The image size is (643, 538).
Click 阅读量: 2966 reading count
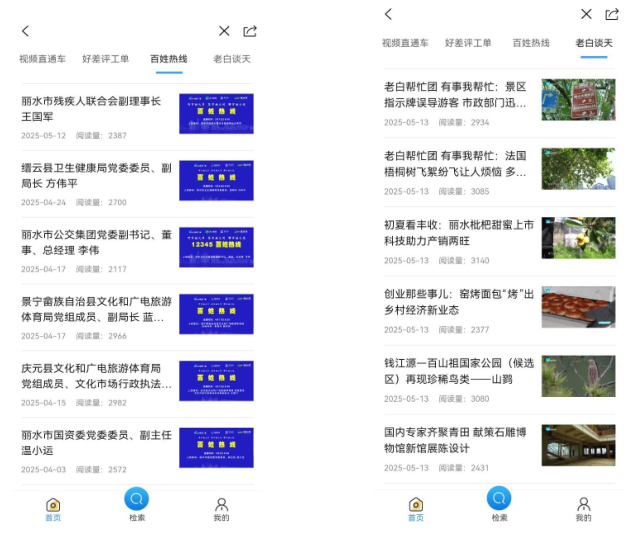pos(101,336)
